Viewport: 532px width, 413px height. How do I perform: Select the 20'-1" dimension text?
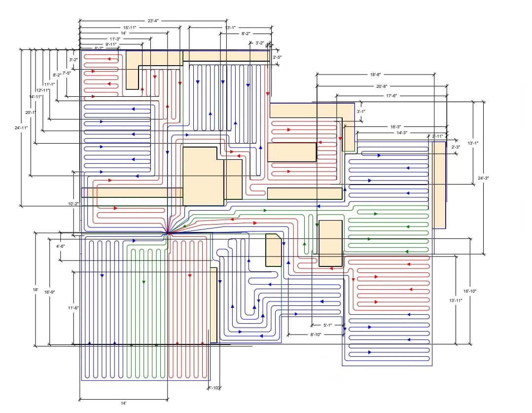pos(31,113)
